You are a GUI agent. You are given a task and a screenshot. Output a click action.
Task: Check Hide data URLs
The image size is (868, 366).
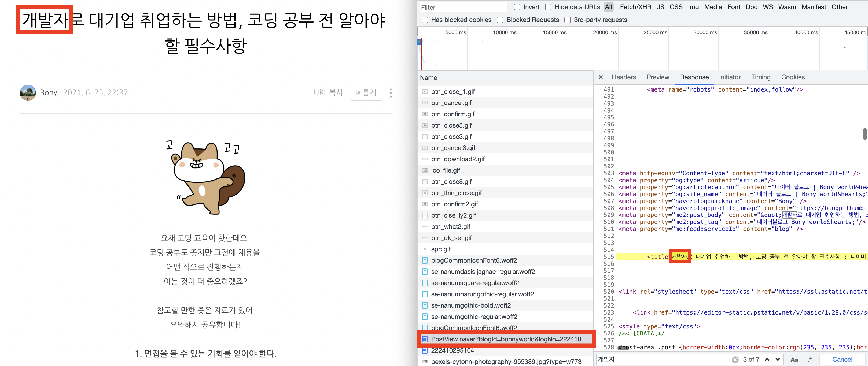tap(548, 7)
